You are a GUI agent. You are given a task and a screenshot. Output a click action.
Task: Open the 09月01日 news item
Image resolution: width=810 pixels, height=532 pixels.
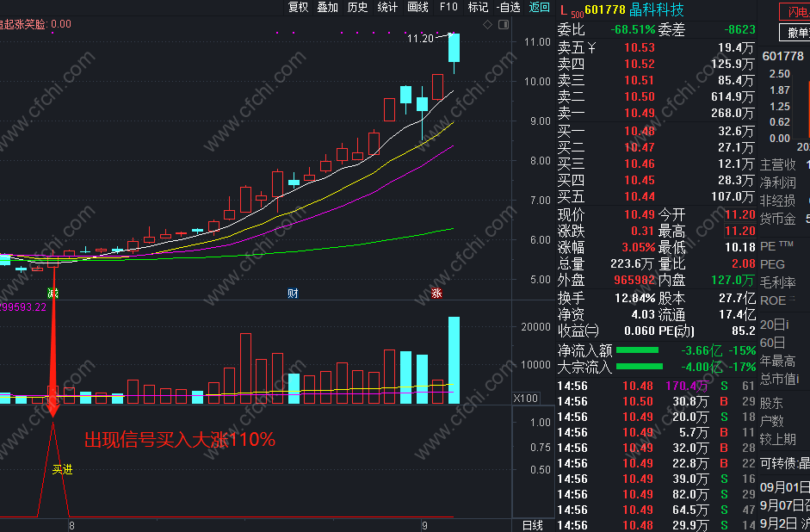[x=784, y=487]
